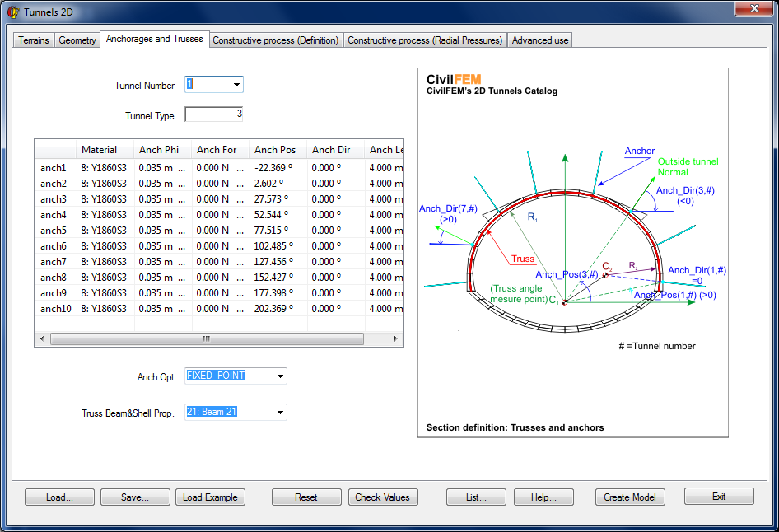Click the table's horizontal scrollbar right arrow
The width and height of the screenshot is (779, 532).
pos(395,339)
